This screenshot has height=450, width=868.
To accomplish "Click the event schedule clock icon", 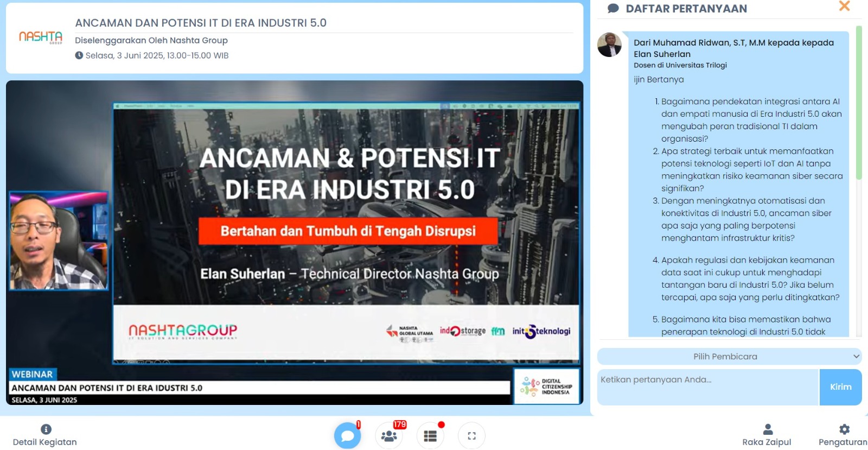I will [x=79, y=55].
